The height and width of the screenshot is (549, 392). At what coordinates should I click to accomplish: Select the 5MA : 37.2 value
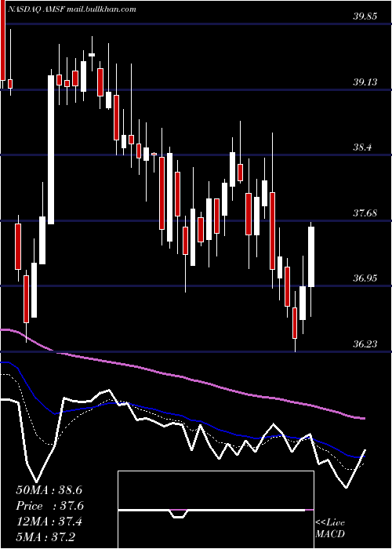(45, 536)
